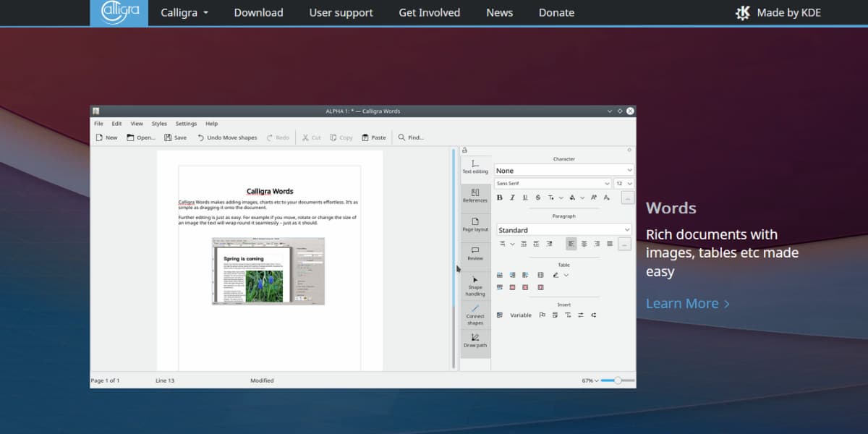Screen dimensions: 868x434
Task: Pick the Draw path tool
Action: (x=475, y=340)
